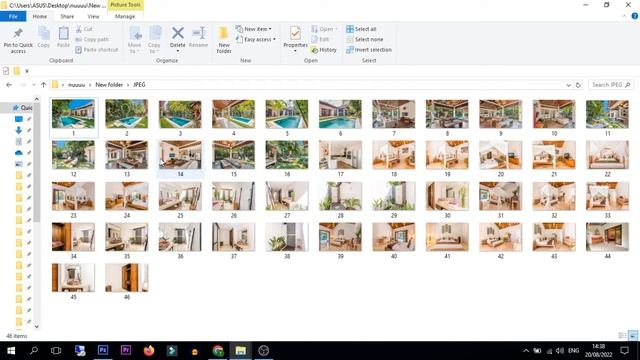Navigate to muuuu in breadcrumb
Viewport: 640px width, 360px height.
(x=76, y=85)
